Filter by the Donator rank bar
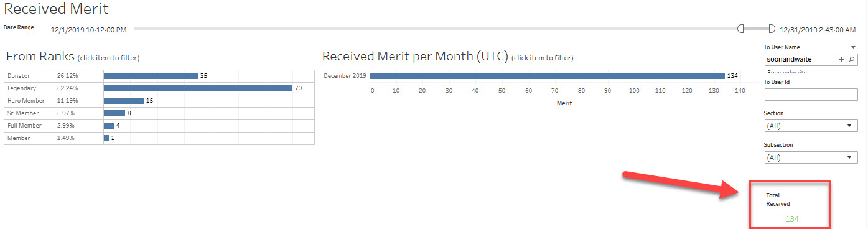This screenshot has height=229, width=868. pyautogui.click(x=151, y=76)
